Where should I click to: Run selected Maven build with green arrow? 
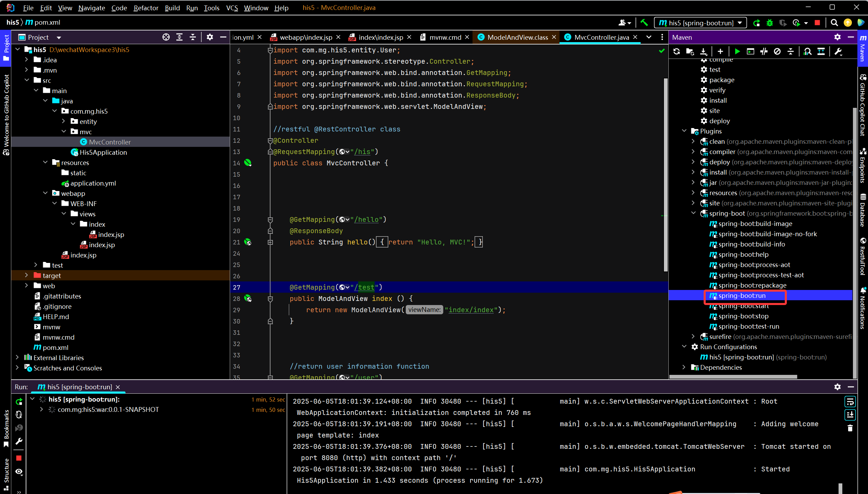[x=737, y=52]
